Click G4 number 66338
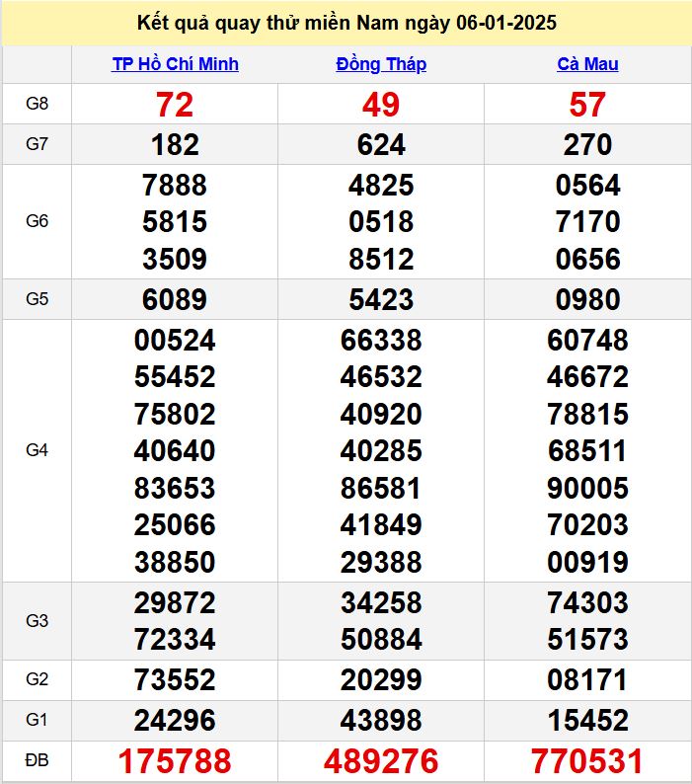This screenshot has height=784, width=692. [381, 340]
